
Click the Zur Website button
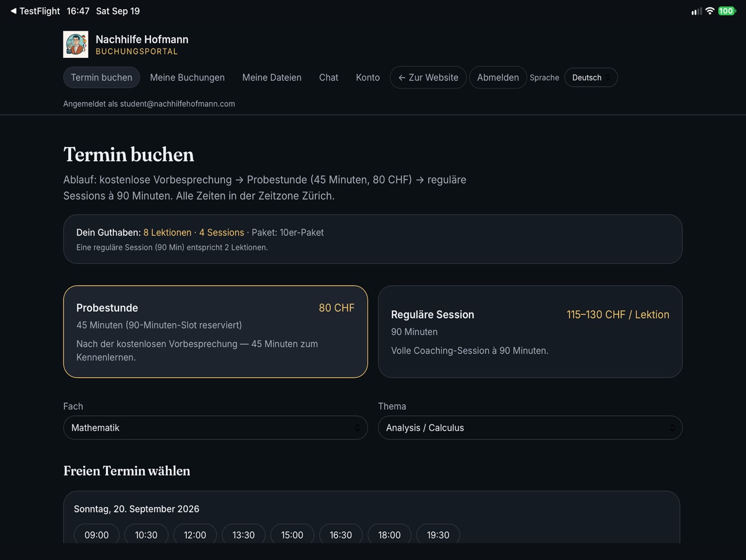(428, 78)
